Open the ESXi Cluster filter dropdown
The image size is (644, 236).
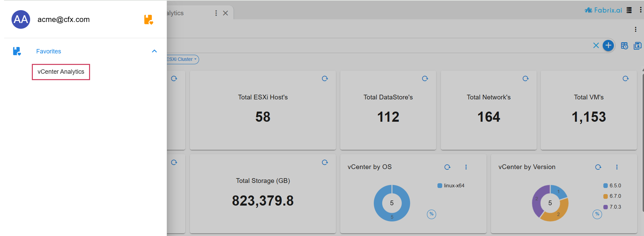point(182,59)
